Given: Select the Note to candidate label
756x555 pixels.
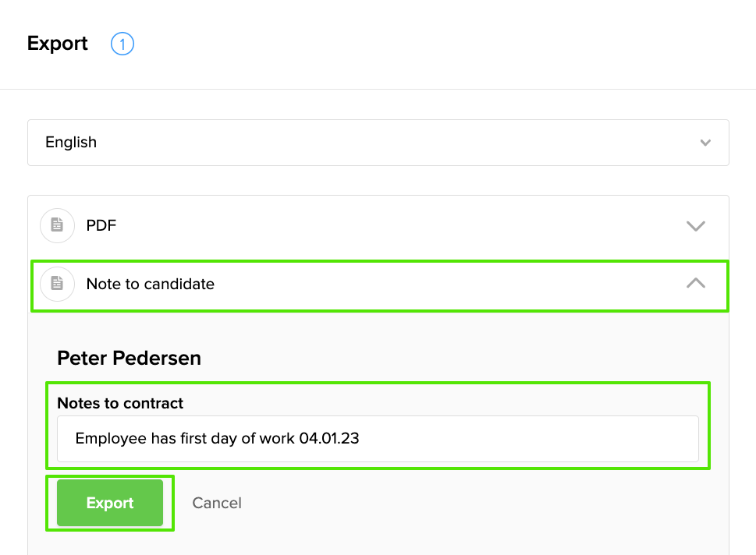Looking at the screenshot, I should coord(151,285).
